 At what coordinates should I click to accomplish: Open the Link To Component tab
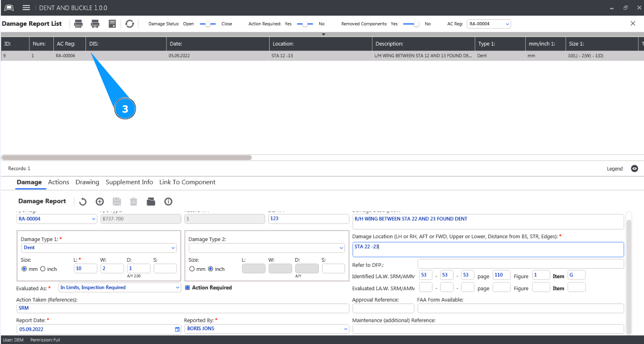187,182
